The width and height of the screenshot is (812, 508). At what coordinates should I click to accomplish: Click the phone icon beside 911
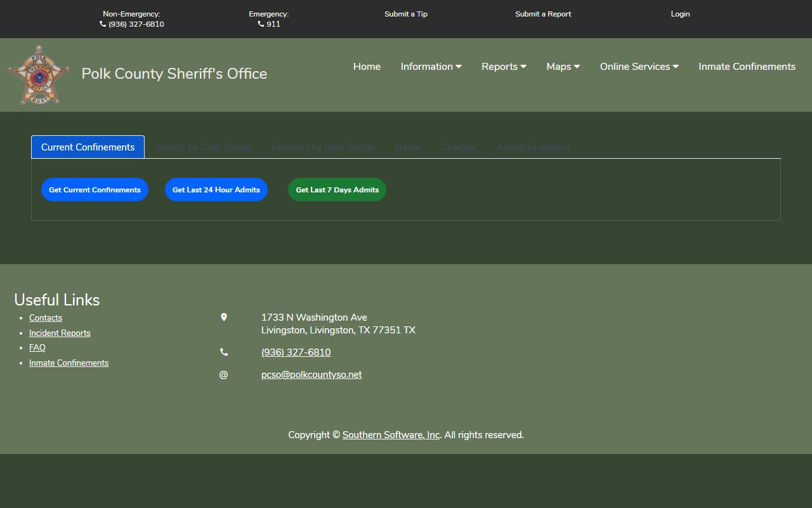[261, 24]
